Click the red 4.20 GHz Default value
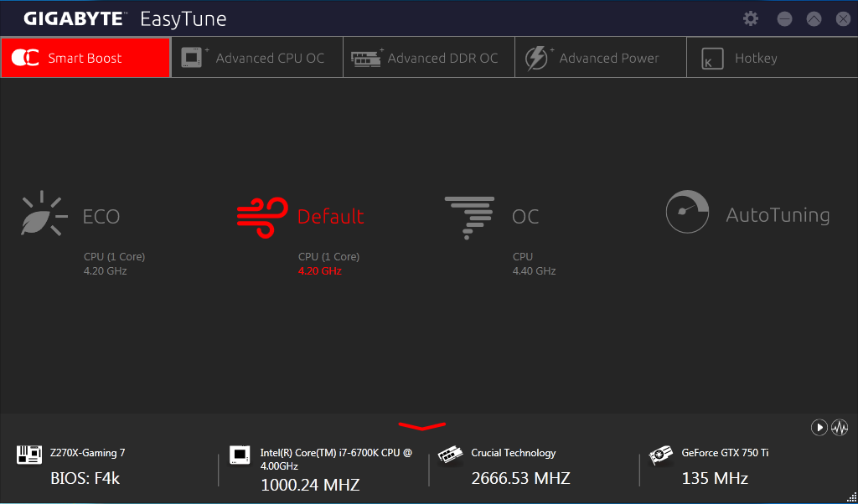858x504 pixels. pos(320,271)
